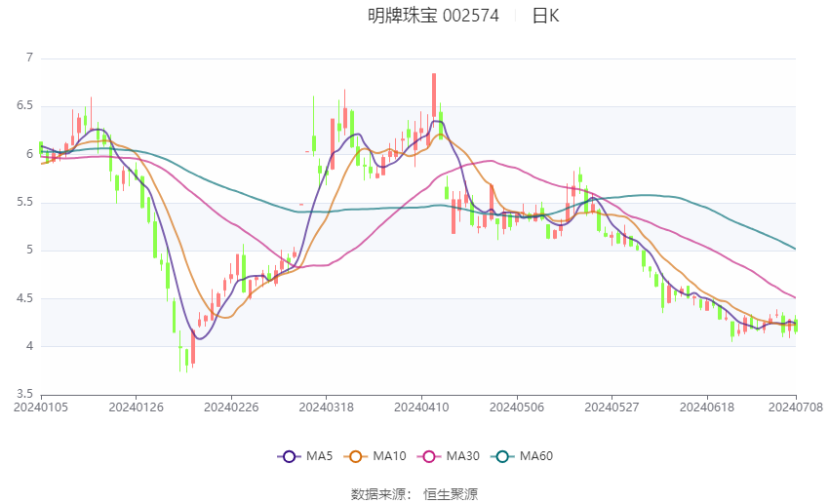Click the 3.5 price axis label
This screenshot has width=829, height=504.
pyautogui.click(x=24, y=394)
